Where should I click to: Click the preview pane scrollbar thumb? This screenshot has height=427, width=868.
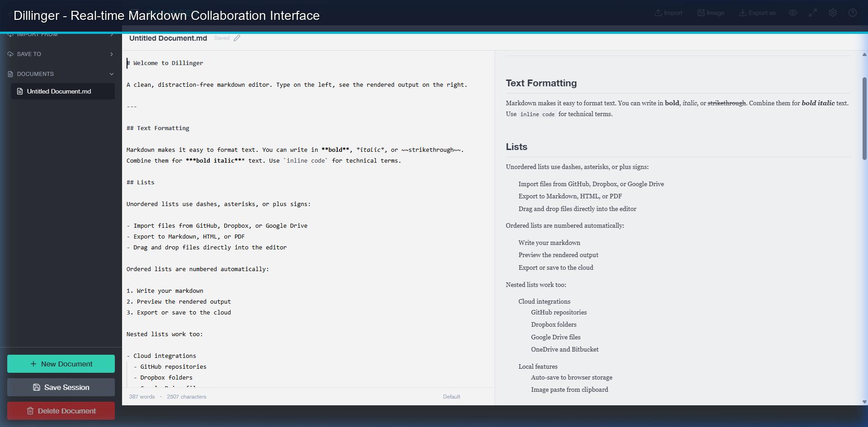[x=864, y=118]
